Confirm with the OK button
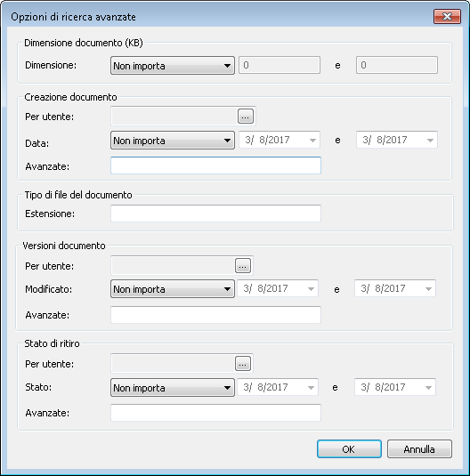 pos(349,449)
